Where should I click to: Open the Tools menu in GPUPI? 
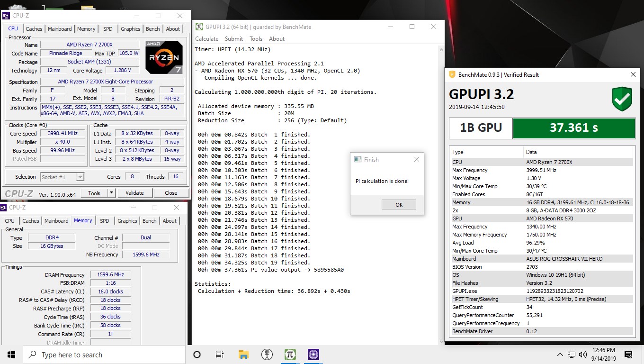[x=256, y=39]
